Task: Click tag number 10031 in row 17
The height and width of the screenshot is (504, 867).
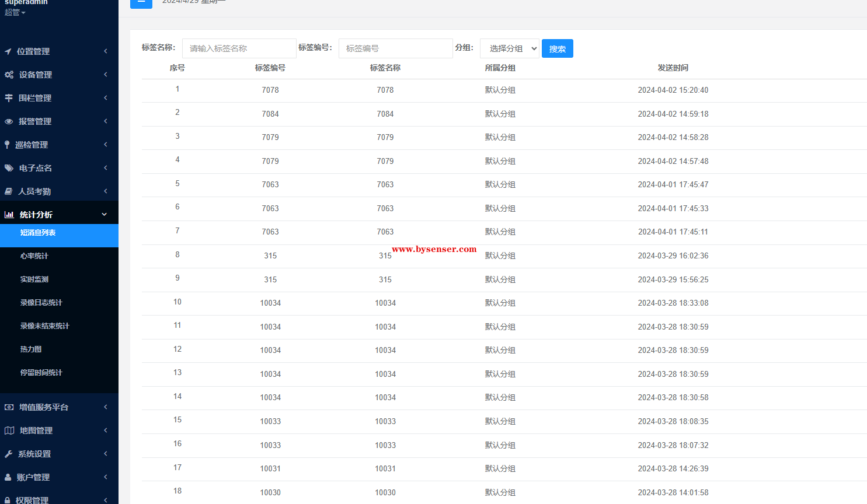Action: click(x=270, y=468)
